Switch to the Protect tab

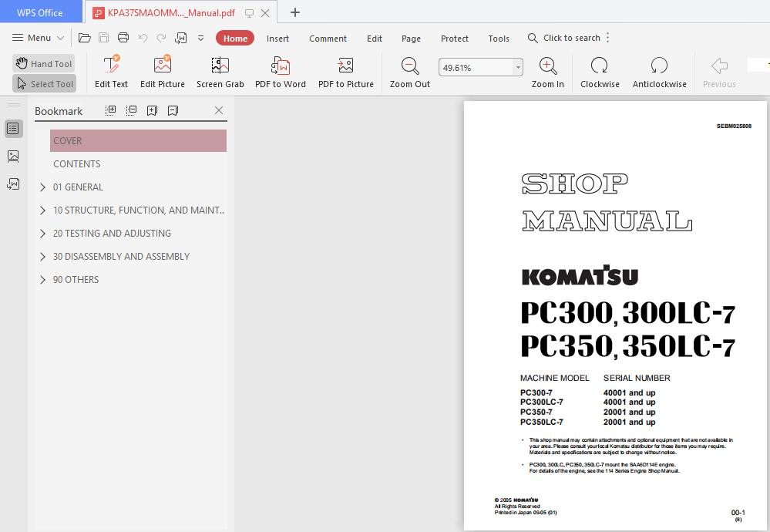tap(454, 39)
